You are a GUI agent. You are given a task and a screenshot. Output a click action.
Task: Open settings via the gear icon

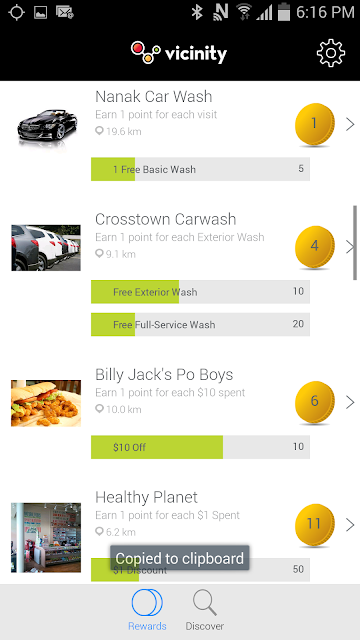click(331, 53)
